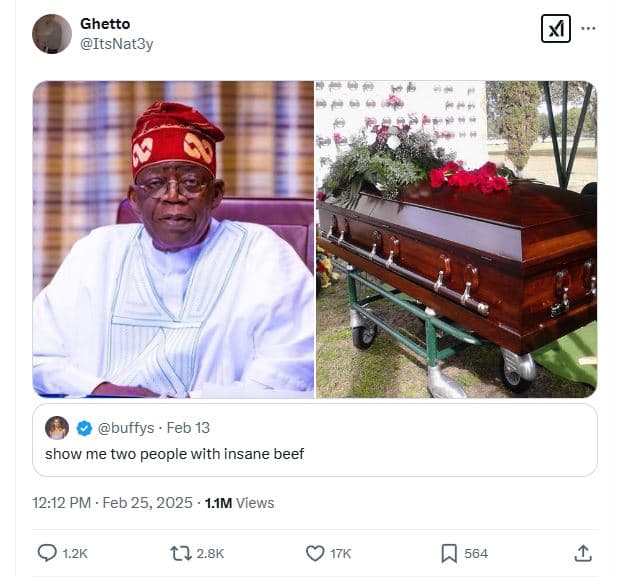Like the post with heart icon

tap(315, 553)
